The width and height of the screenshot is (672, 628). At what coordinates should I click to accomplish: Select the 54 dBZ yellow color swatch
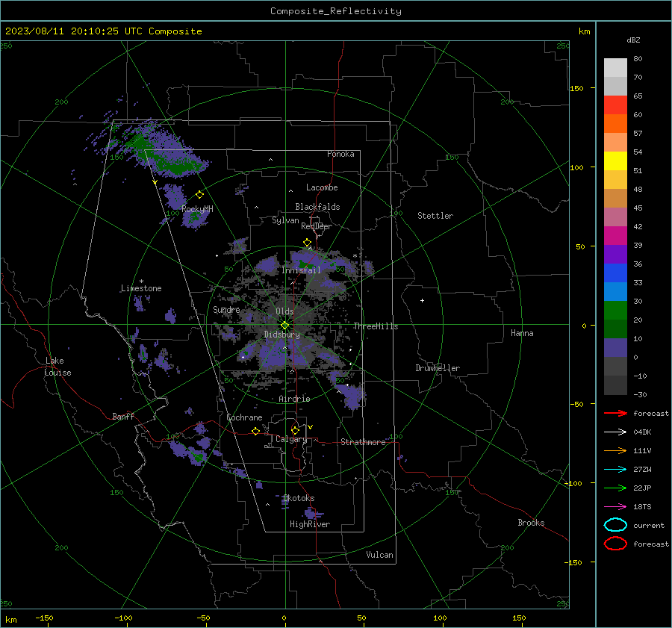[x=615, y=161]
